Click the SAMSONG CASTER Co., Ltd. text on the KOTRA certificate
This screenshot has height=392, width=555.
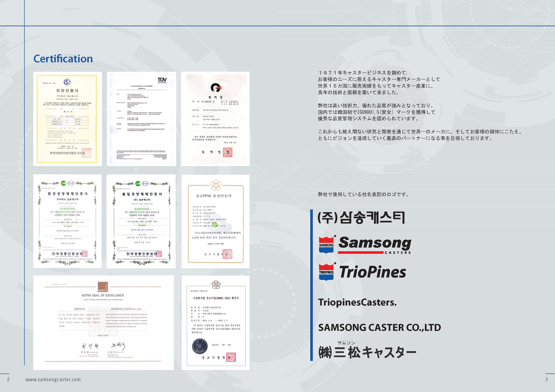click(x=126, y=309)
